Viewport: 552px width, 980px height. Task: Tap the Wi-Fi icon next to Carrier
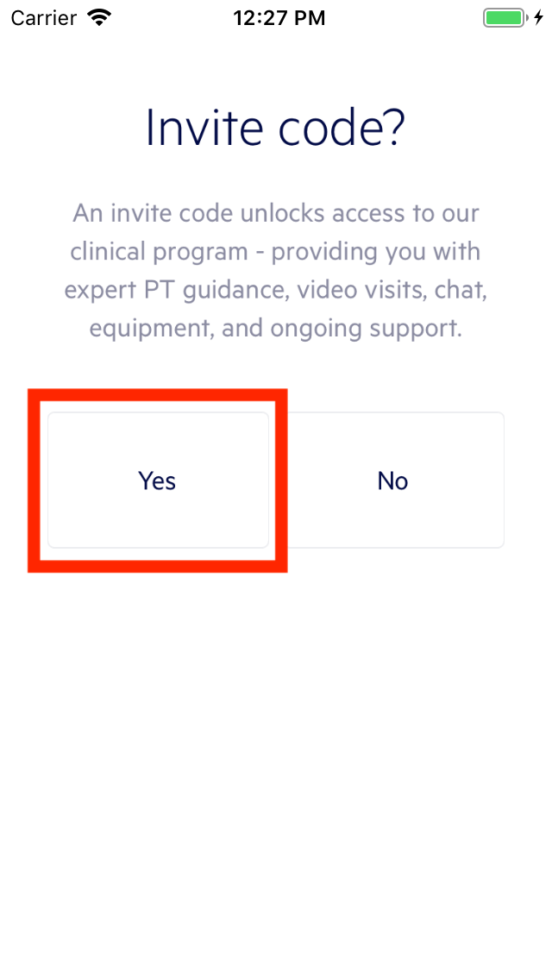[97, 16]
